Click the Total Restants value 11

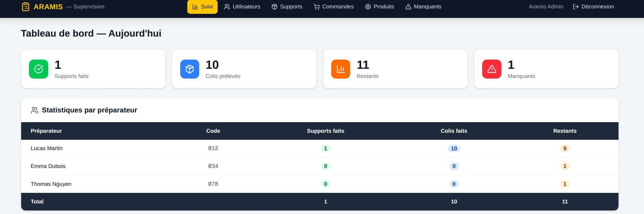[565, 202]
